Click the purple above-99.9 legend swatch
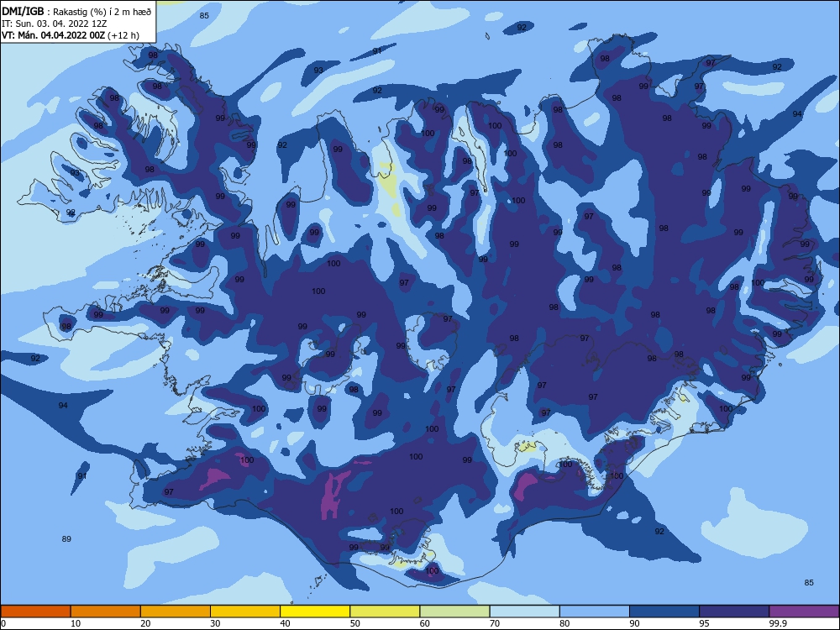 click(x=804, y=612)
